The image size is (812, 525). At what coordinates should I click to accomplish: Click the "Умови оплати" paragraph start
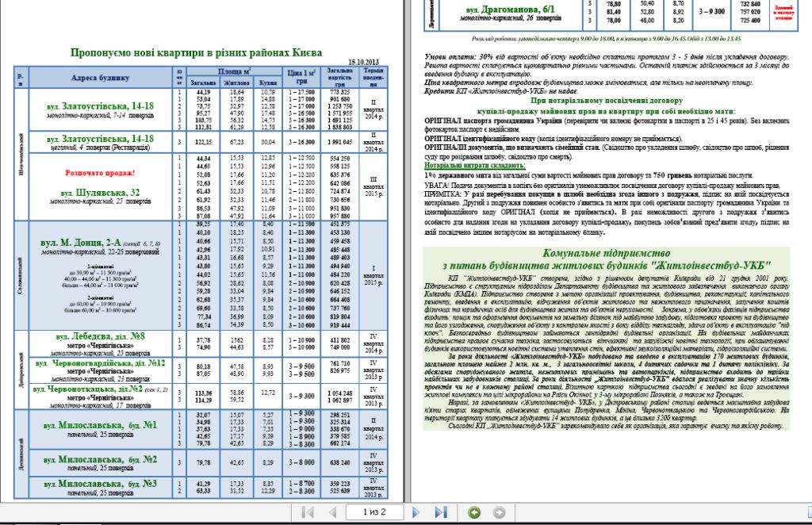450,56
